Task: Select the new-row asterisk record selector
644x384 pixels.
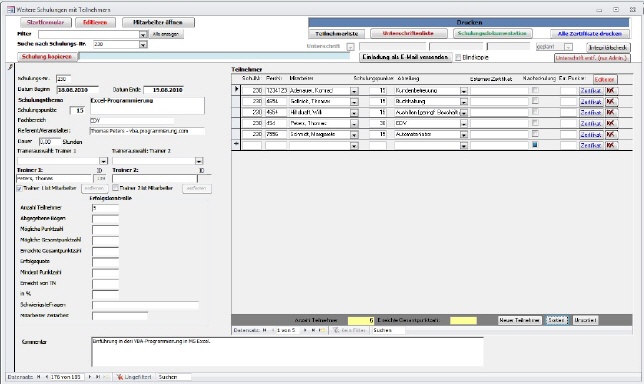Action: coord(236,145)
